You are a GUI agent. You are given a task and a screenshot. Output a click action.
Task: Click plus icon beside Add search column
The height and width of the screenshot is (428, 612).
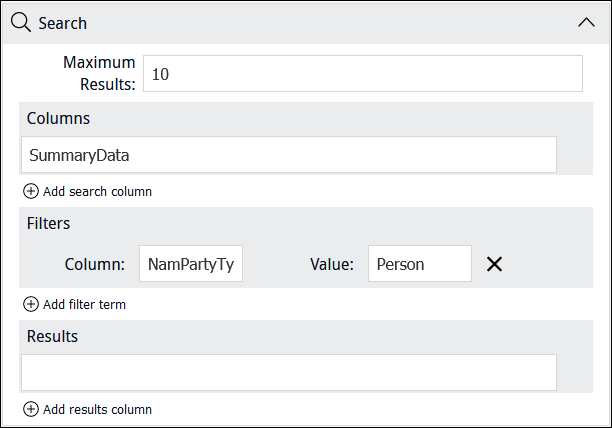point(31,191)
